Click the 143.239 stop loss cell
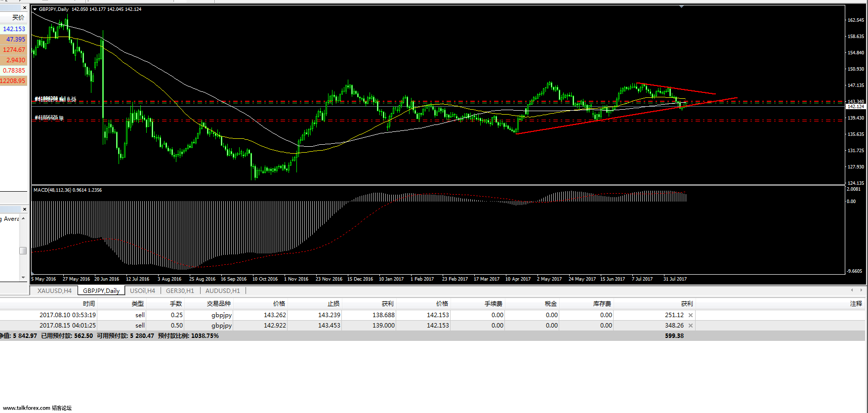 point(329,315)
